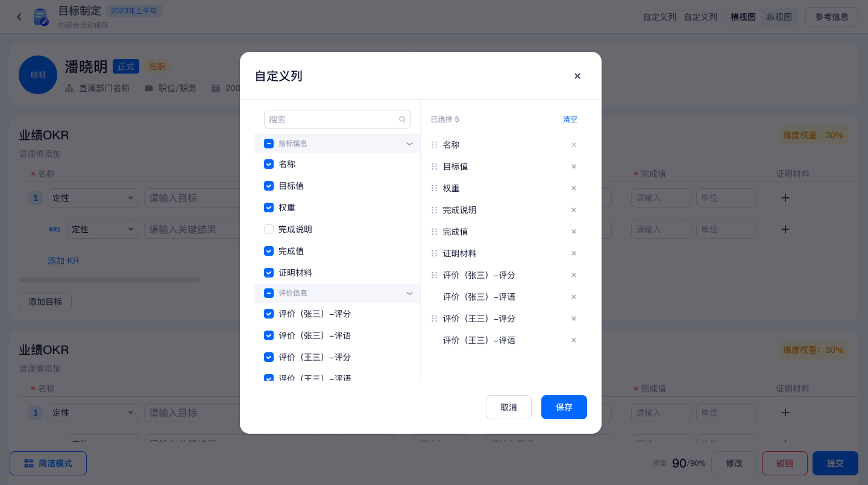The width and height of the screenshot is (868, 485).
Task: Click the 搜索 input field
Action: pos(332,119)
